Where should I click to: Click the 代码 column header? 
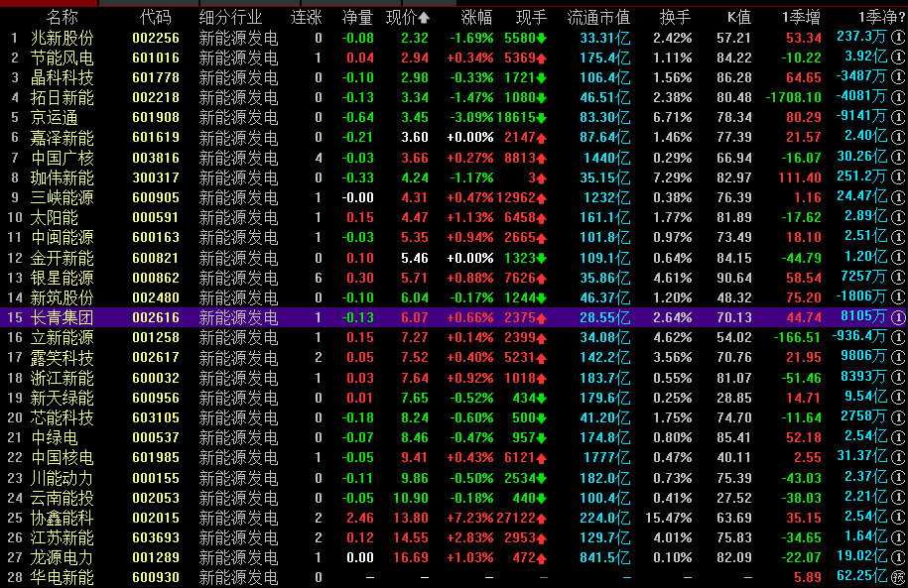coord(156,18)
